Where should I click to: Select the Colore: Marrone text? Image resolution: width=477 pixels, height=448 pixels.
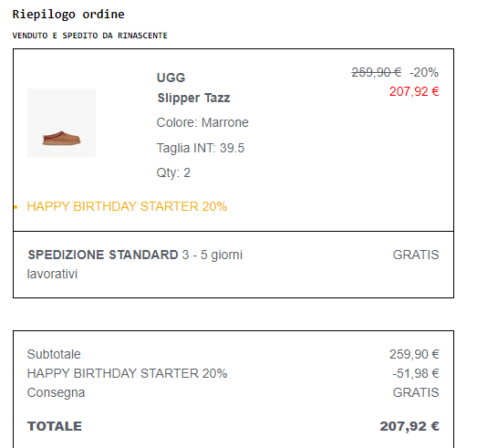(202, 122)
